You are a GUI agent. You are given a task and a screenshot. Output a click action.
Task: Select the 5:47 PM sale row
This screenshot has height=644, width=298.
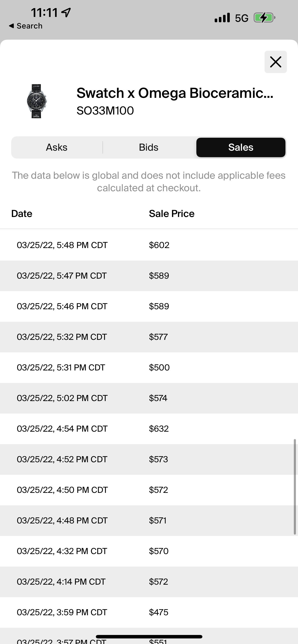pos(149,276)
